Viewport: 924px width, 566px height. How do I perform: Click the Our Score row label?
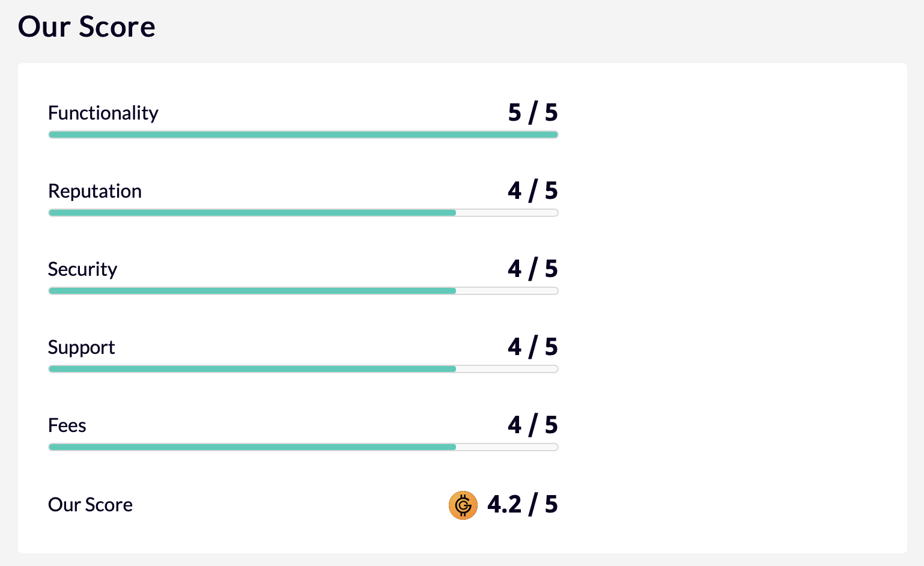pyautogui.click(x=90, y=505)
